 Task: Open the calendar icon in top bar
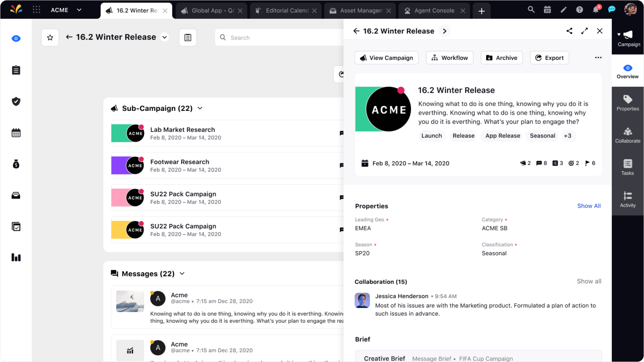tap(547, 10)
